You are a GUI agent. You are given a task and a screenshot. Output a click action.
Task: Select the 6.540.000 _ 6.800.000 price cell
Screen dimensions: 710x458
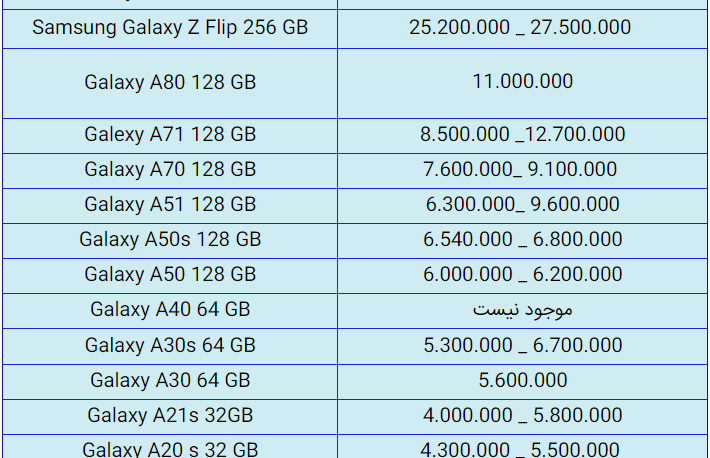(523, 239)
